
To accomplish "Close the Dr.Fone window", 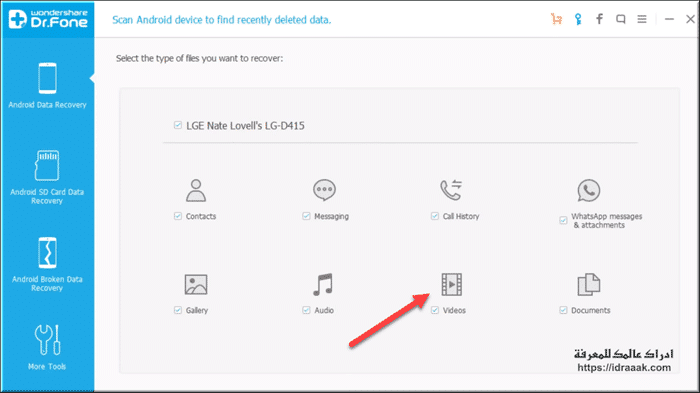I will pos(690,19).
